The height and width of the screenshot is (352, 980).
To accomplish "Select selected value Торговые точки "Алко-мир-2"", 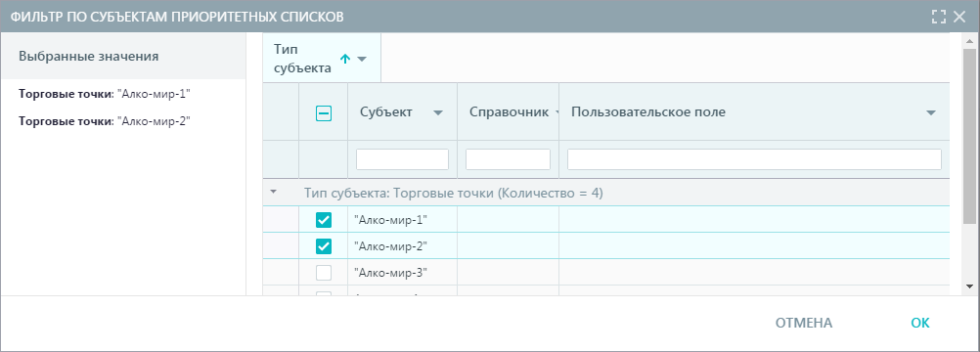I will click(105, 121).
